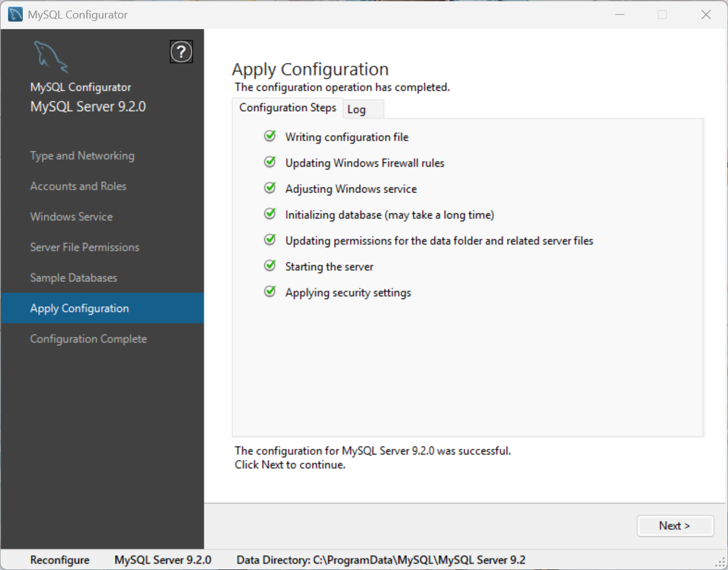Click the 'Applying security settings' step text
This screenshot has width=728, height=570.
(348, 292)
